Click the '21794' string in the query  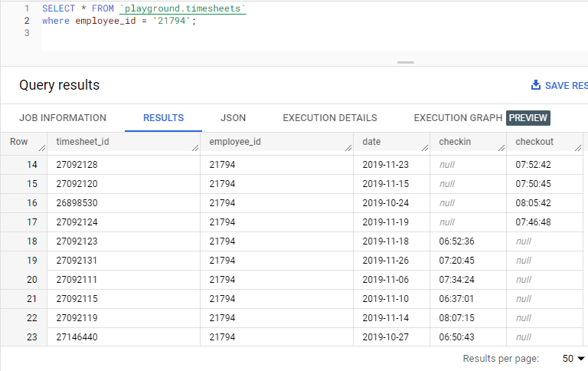pos(171,21)
